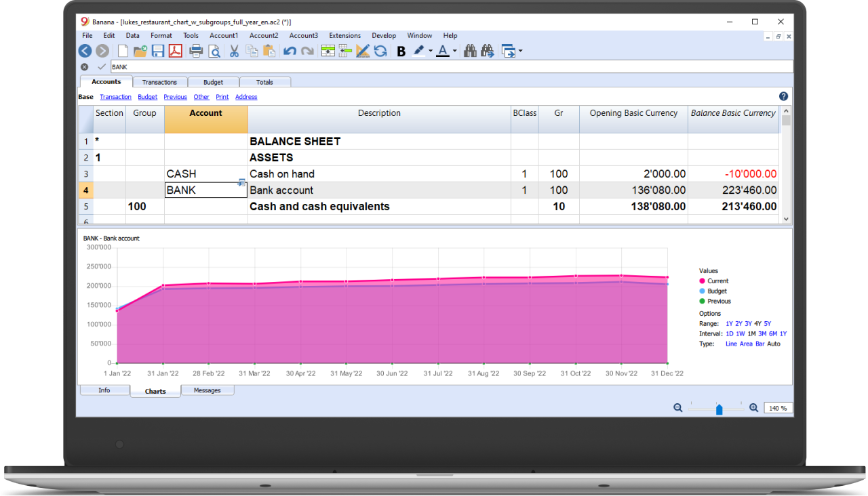
Task: Select the Address view link
Action: pos(246,97)
